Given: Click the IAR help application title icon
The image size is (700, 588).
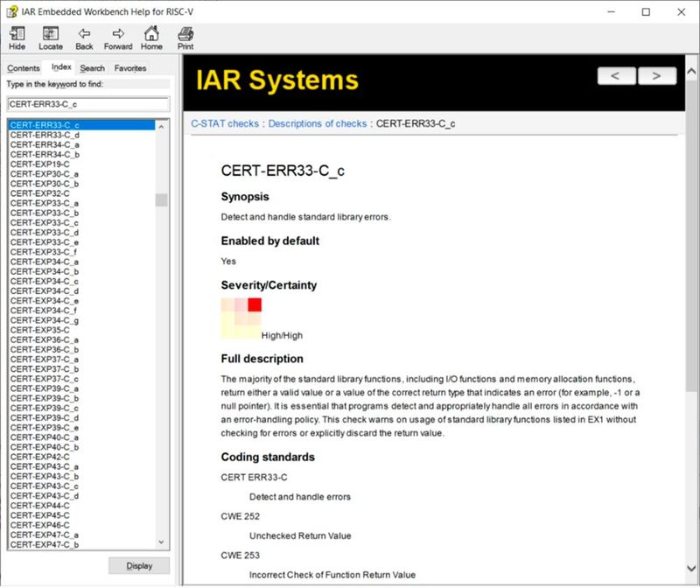Looking at the screenshot, I should 12,11.
